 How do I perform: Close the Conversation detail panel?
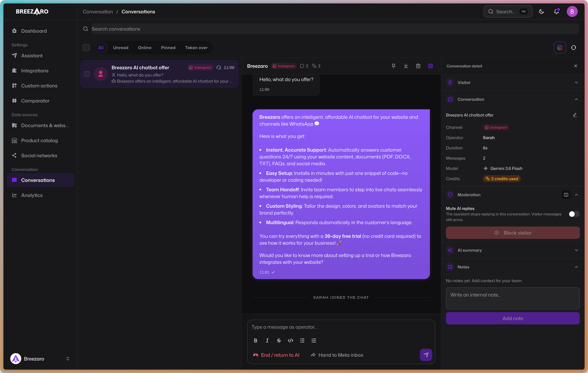click(x=576, y=66)
